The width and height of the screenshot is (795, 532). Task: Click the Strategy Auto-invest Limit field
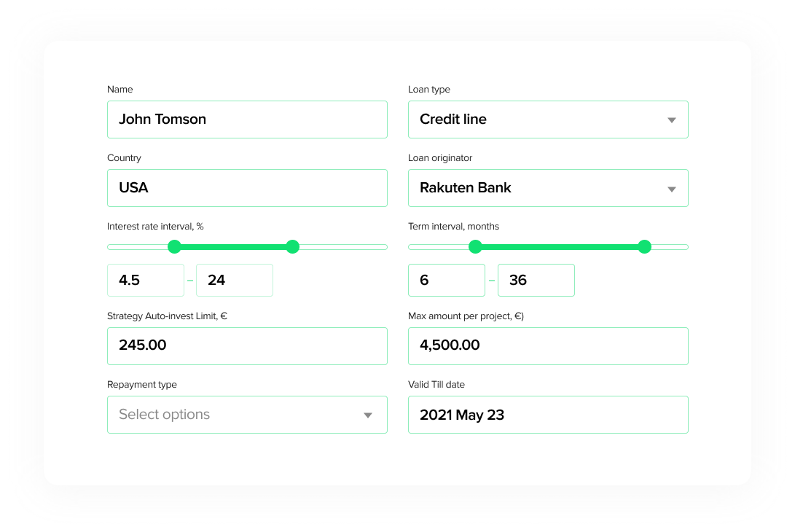point(247,345)
